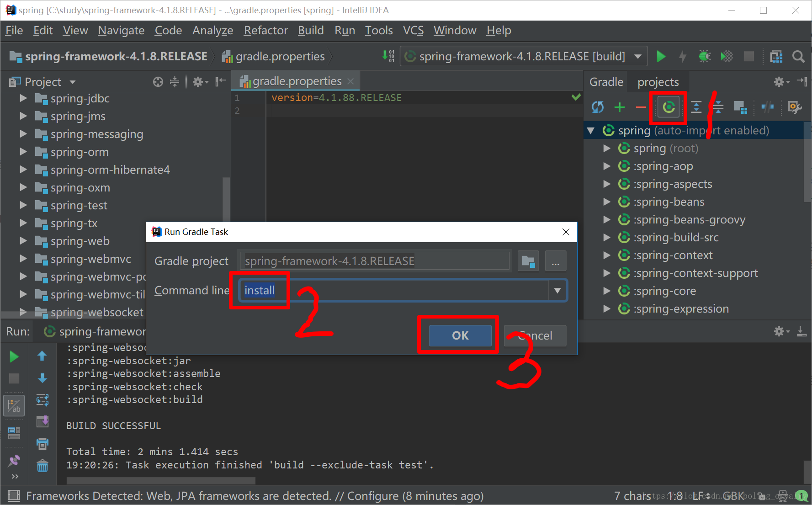The width and height of the screenshot is (812, 505).
Task: Run the selected build configuration
Action: point(661,57)
